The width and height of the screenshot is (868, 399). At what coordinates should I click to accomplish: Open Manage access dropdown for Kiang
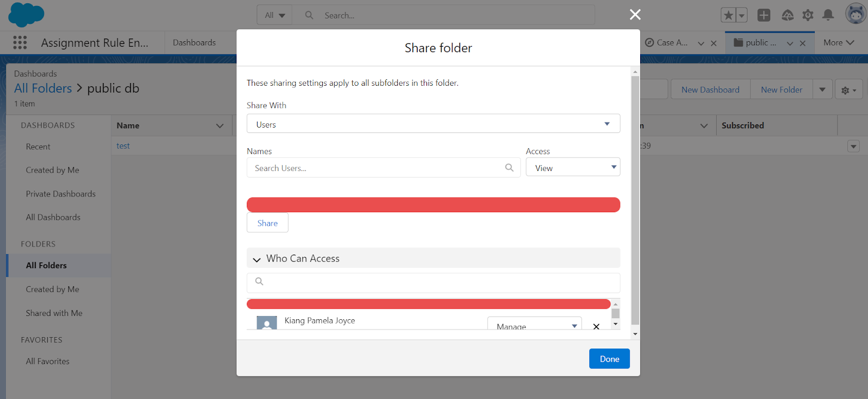pos(534,324)
